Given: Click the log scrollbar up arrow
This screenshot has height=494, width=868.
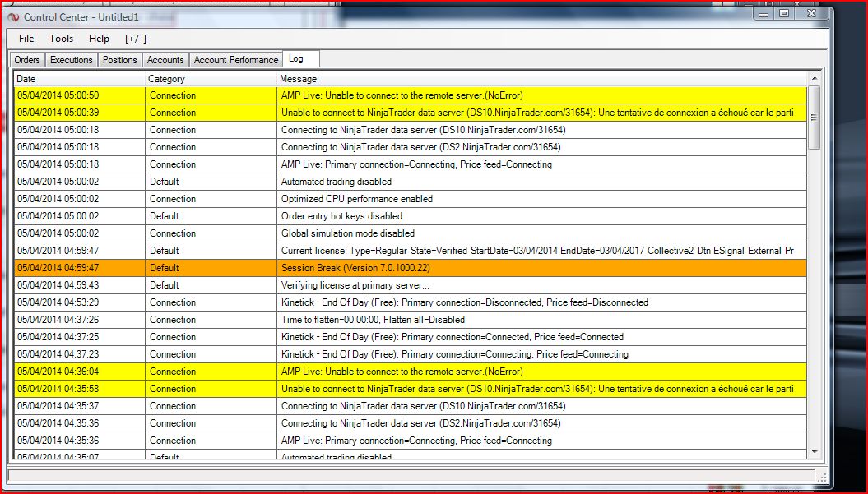Looking at the screenshot, I should tap(815, 79).
